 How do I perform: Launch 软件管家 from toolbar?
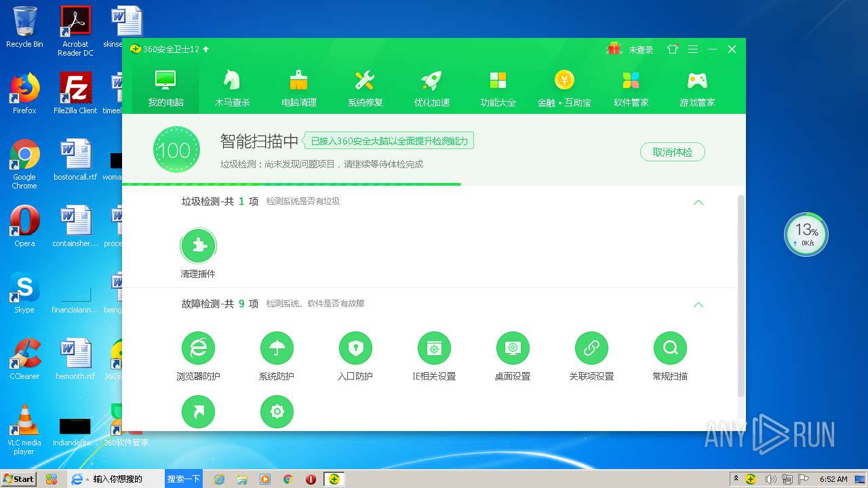click(x=631, y=88)
